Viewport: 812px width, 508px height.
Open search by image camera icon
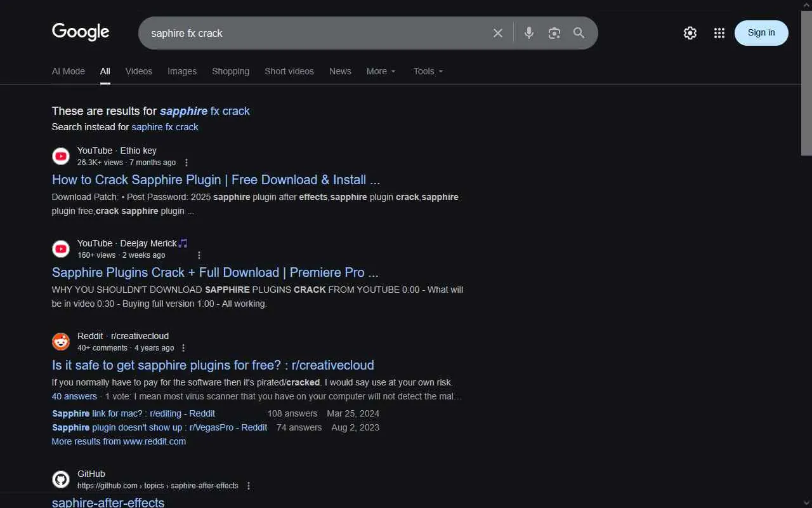554,33
